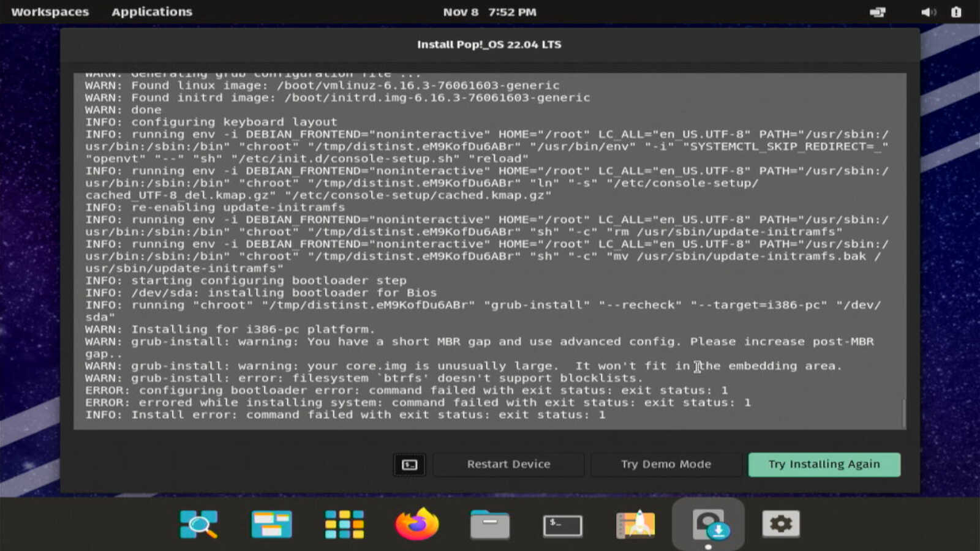Open the workspaces icon in dock
Viewport: 980px width, 551px height.
click(271, 525)
